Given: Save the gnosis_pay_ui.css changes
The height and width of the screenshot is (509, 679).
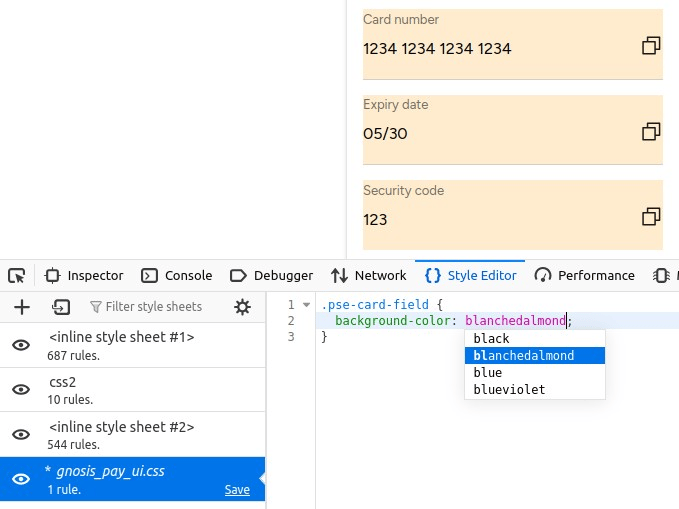Looking at the screenshot, I should coord(237,490).
